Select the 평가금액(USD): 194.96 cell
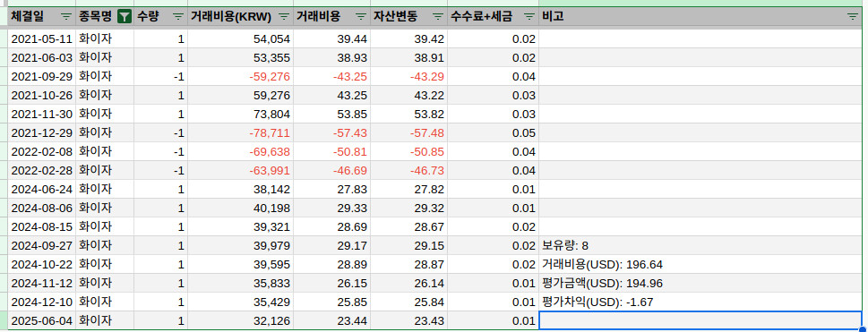 click(x=700, y=283)
